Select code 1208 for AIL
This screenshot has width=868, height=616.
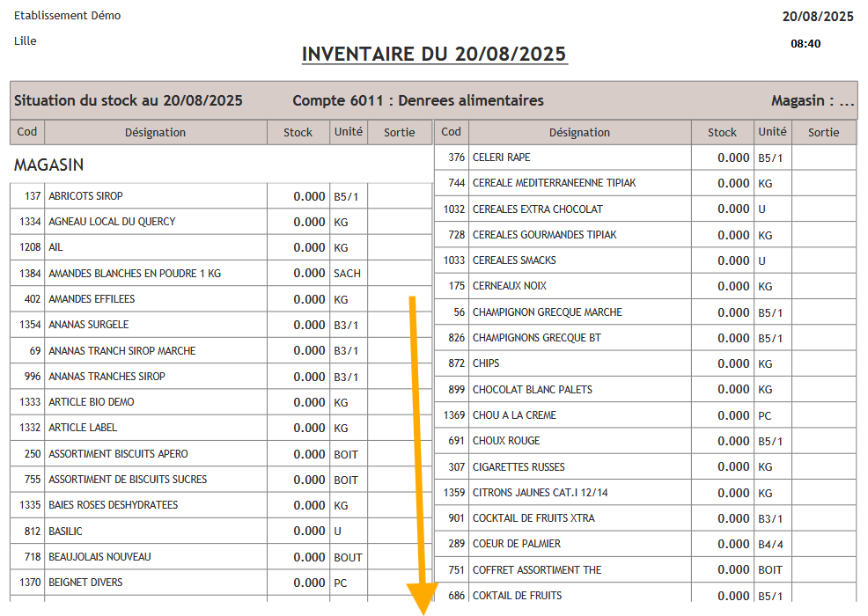[x=30, y=247]
